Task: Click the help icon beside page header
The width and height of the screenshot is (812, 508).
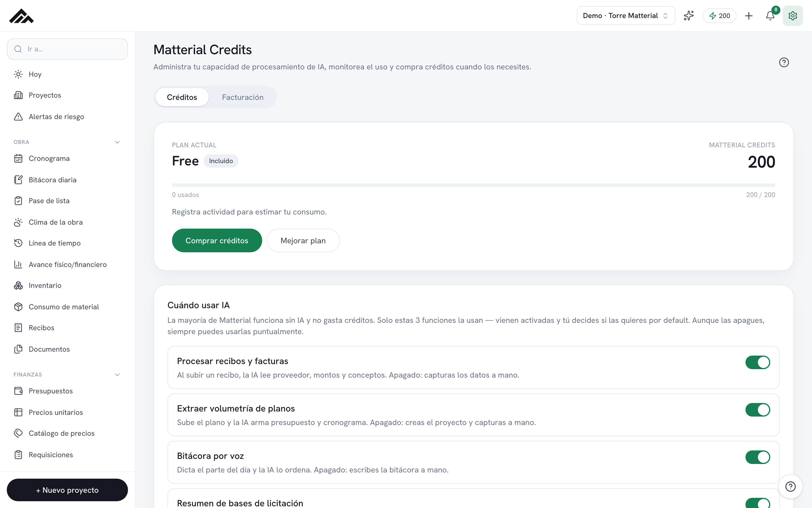Action: 784,62
